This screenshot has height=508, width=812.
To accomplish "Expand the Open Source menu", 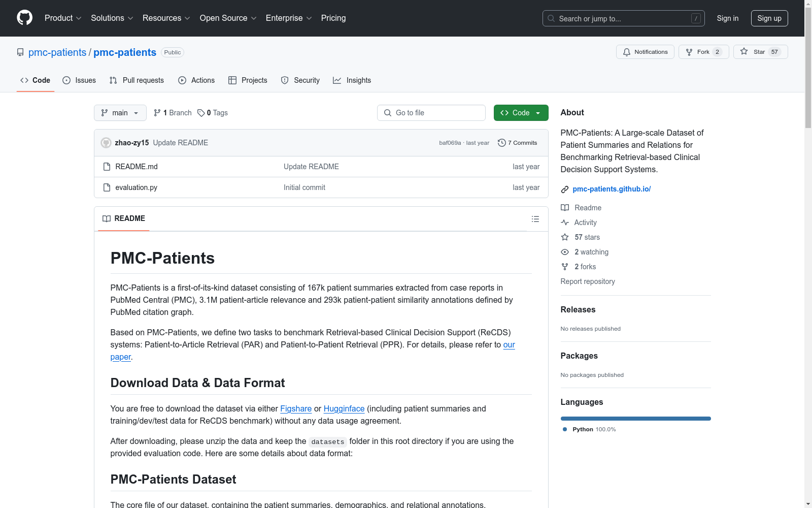I will 228,18.
